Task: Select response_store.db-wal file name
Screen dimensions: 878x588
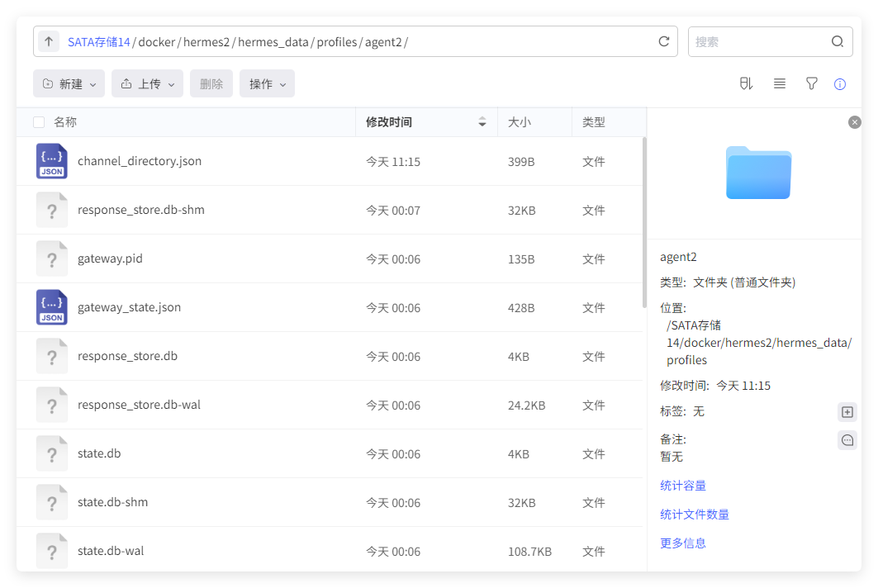Action: click(139, 405)
